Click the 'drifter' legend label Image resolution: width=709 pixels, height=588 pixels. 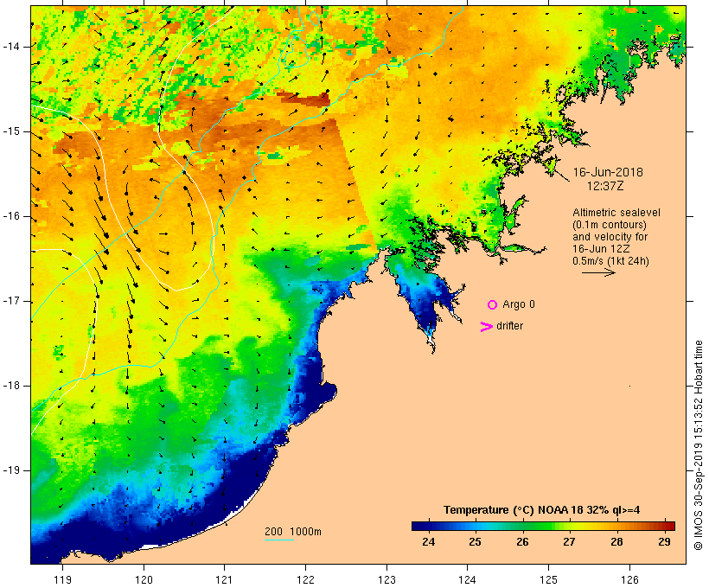509,326
